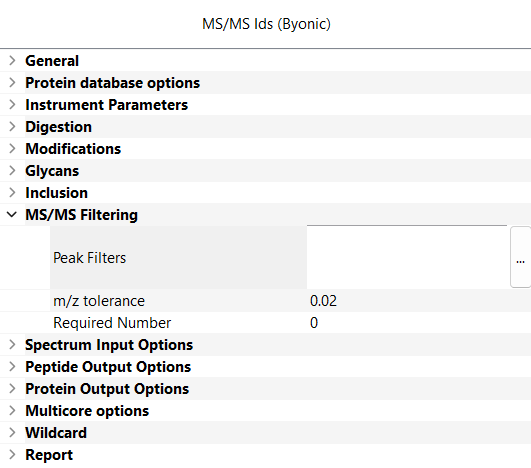
Task: Expand the Glycans section
Action: click(x=12, y=171)
